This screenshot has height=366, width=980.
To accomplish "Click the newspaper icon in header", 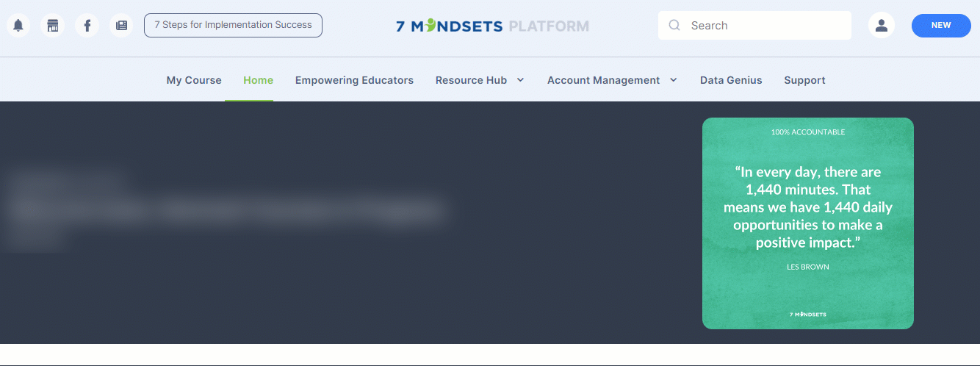I will [x=121, y=26].
